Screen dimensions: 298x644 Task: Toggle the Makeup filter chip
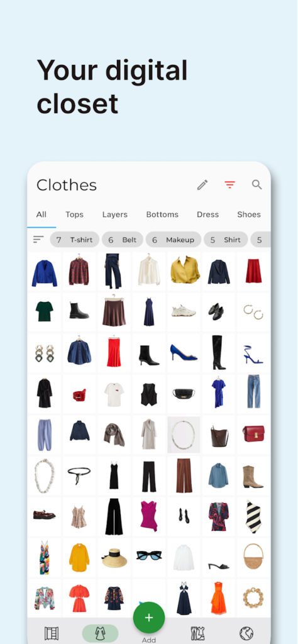coord(174,240)
